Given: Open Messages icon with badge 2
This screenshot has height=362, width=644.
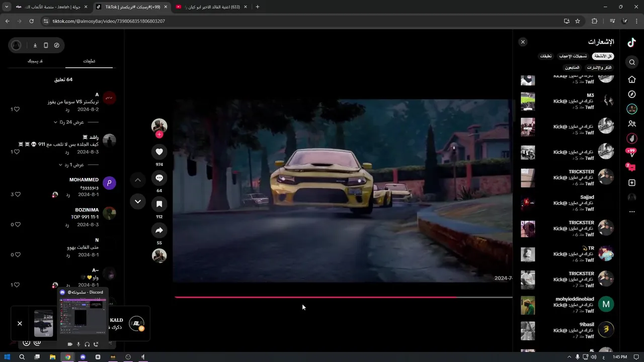Looking at the screenshot, I should (631, 167).
